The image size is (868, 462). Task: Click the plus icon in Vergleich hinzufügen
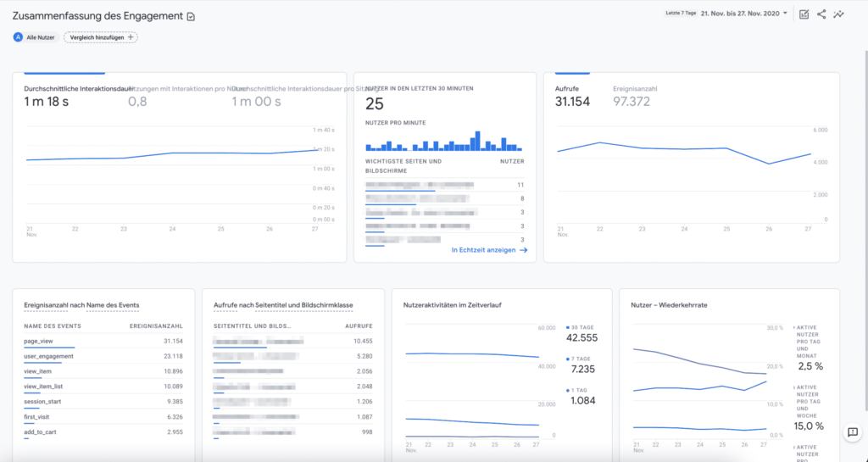pyautogui.click(x=131, y=37)
